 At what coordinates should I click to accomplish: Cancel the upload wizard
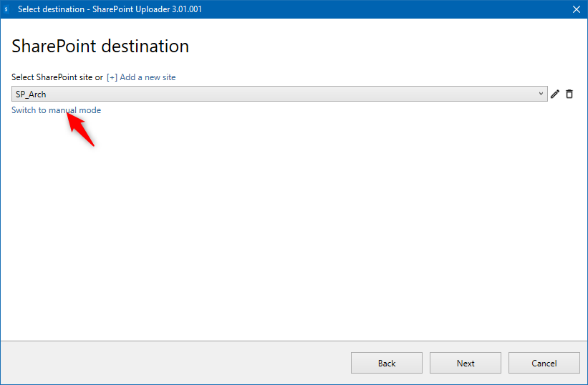[x=544, y=363]
